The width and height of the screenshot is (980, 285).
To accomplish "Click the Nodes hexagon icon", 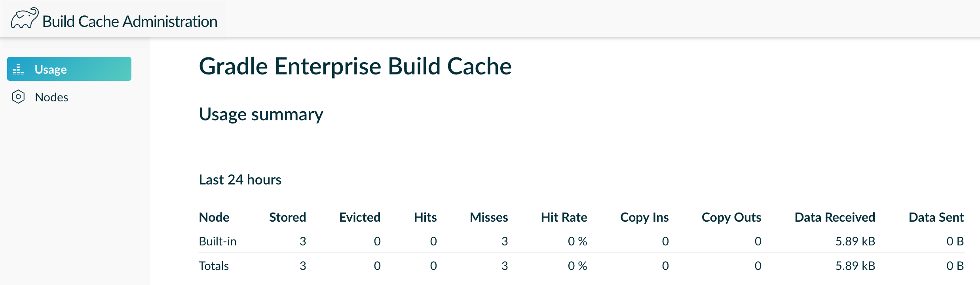I will coord(19,97).
